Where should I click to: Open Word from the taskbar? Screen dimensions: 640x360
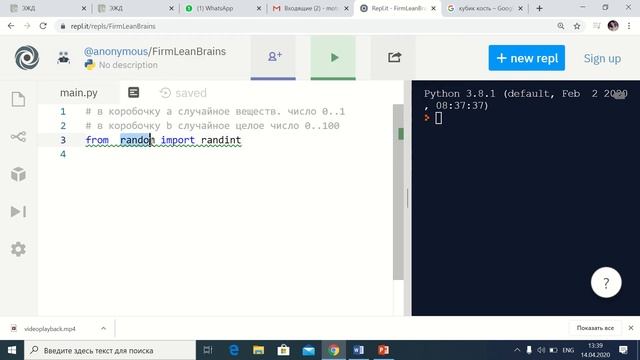click(358, 350)
